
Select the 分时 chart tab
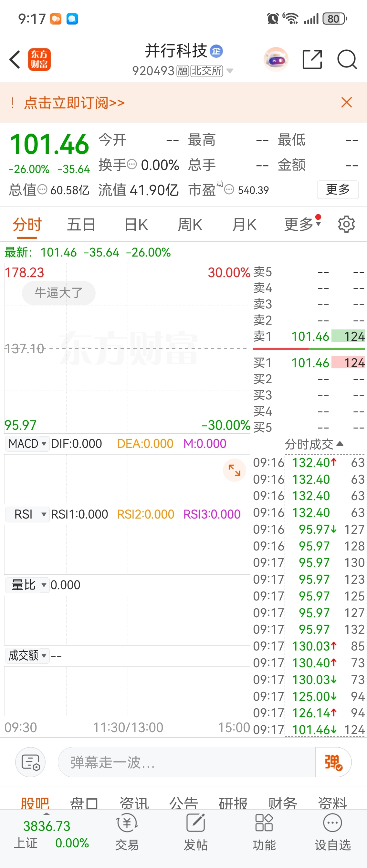[x=27, y=224]
